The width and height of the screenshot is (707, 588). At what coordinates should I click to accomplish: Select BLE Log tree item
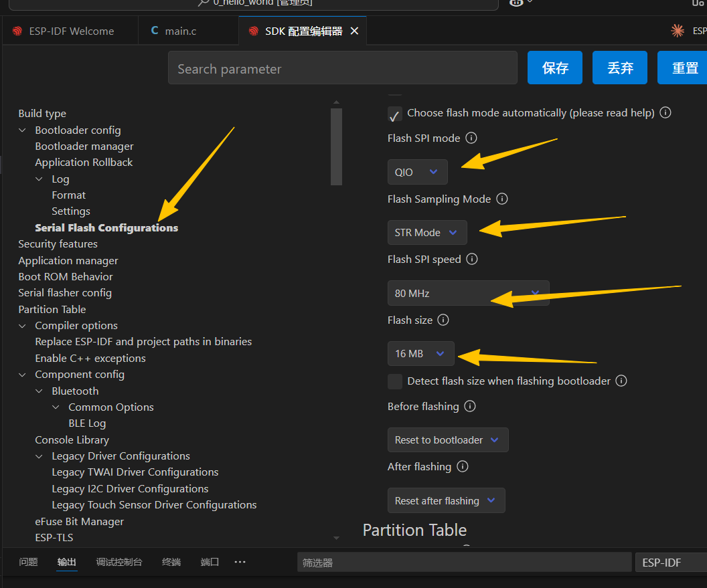[x=87, y=423]
